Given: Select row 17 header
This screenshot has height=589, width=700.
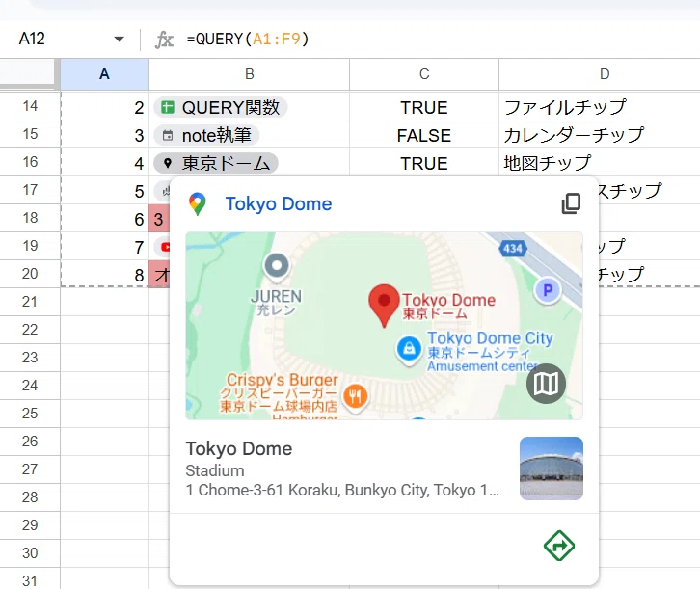Looking at the screenshot, I should click(30, 190).
